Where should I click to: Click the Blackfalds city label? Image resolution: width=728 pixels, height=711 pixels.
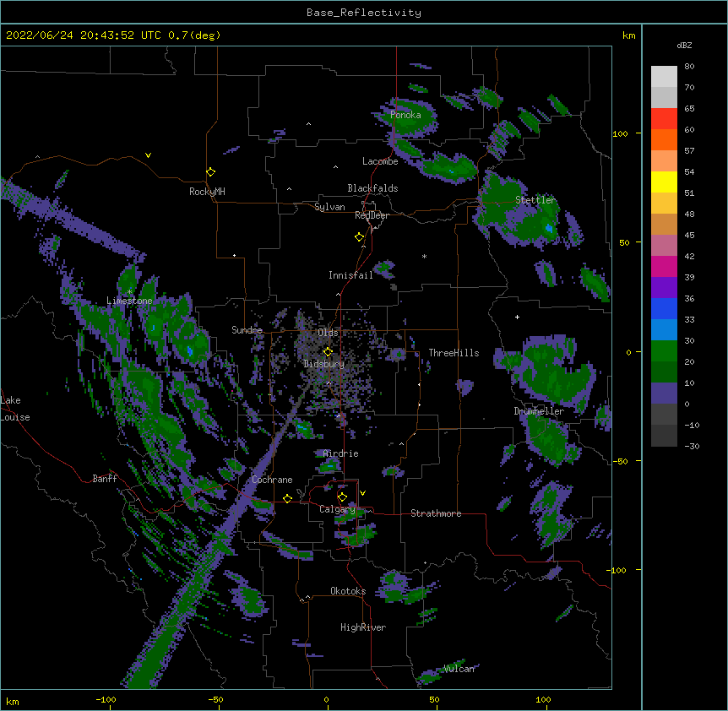click(x=372, y=188)
